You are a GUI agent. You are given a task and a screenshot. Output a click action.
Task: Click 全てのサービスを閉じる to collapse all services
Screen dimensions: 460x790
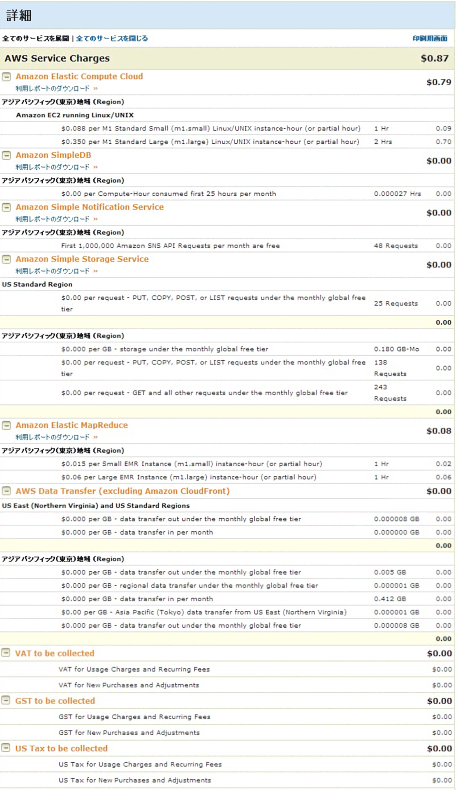(112, 38)
